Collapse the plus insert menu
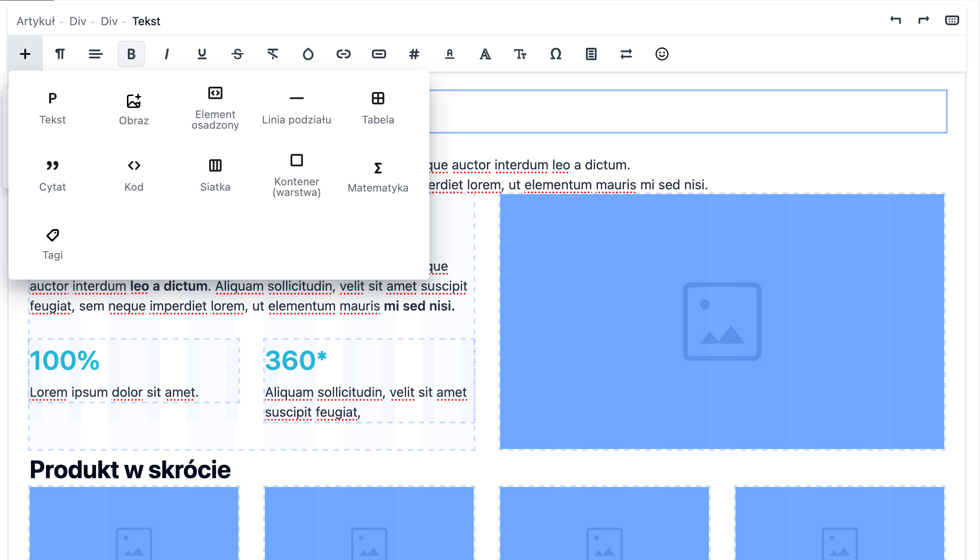Screen dimensions: 980x560 (x=25, y=54)
